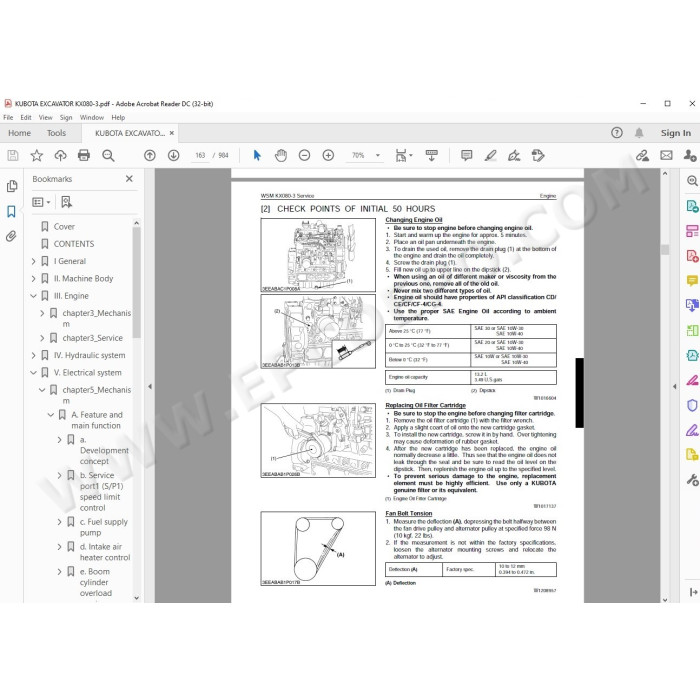Open the Sign document pen tool
Screen dimensions: 700x700
coord(514,155)
